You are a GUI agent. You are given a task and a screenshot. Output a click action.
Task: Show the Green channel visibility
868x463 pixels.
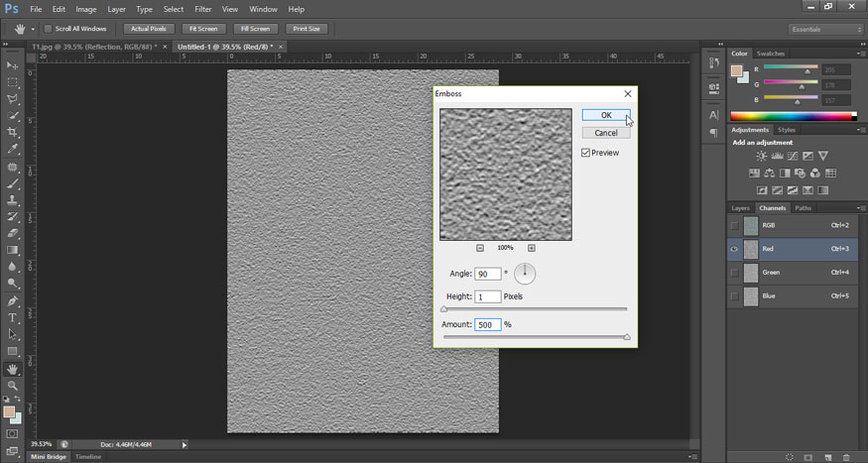(734, 272)
